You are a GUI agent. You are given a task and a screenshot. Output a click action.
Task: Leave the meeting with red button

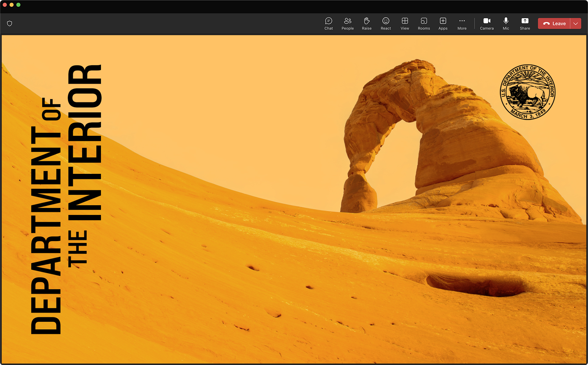(554, 23)
